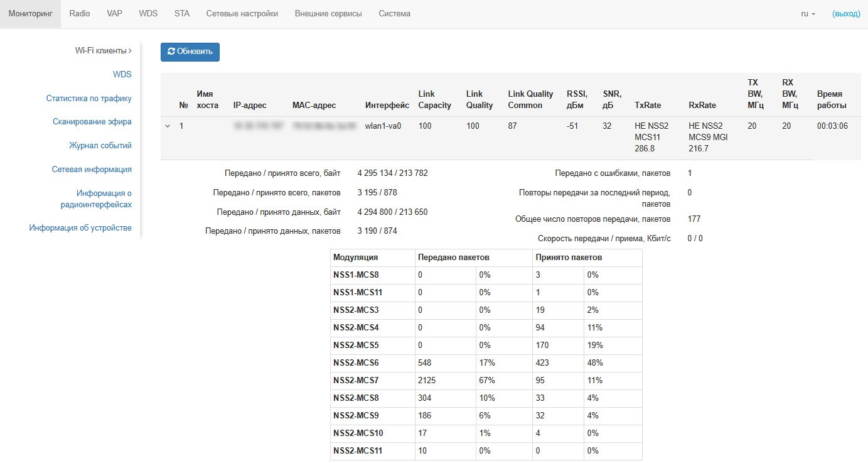Image resolution: width=868 pixels, height=463 pixels.
Task: Open the WDS top menu item
Action: (148, 14)
